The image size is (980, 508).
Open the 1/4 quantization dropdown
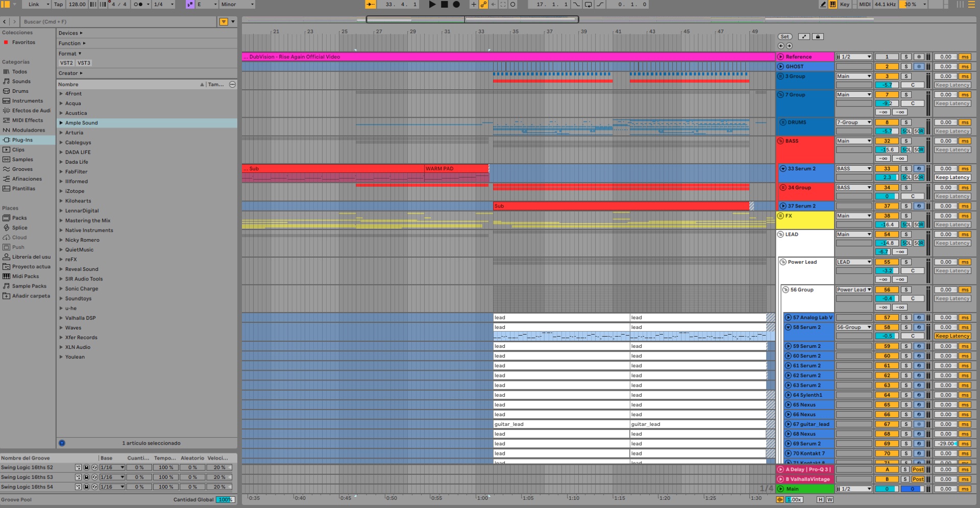(x=163, y=4)
